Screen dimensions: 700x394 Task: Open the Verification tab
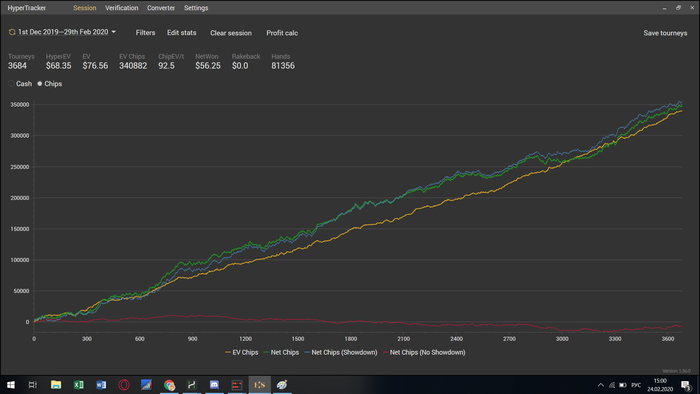point(121,8)
